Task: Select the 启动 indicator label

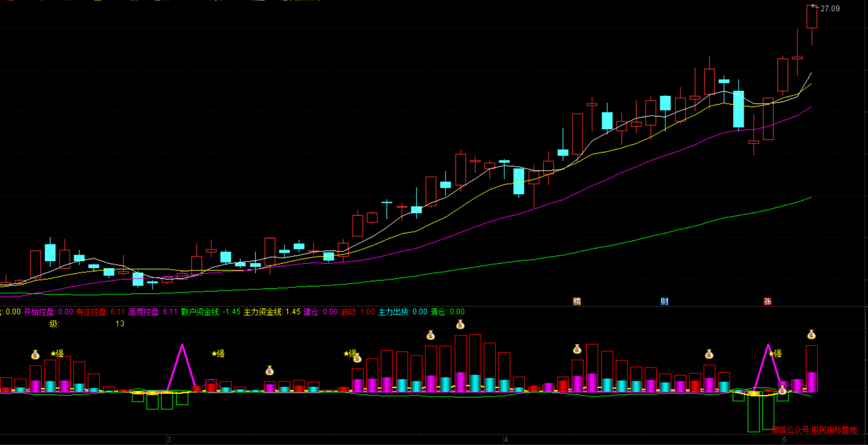Action: coord(348,312)
